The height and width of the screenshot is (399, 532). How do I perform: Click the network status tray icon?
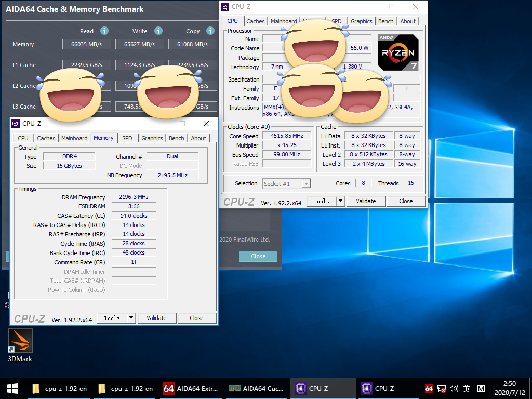click(442, 388)
